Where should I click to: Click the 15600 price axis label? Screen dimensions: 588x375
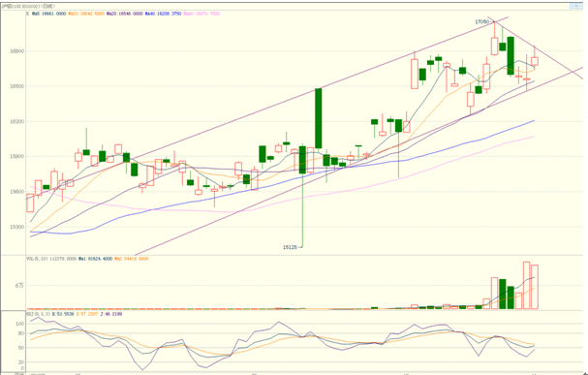[16, 192]
